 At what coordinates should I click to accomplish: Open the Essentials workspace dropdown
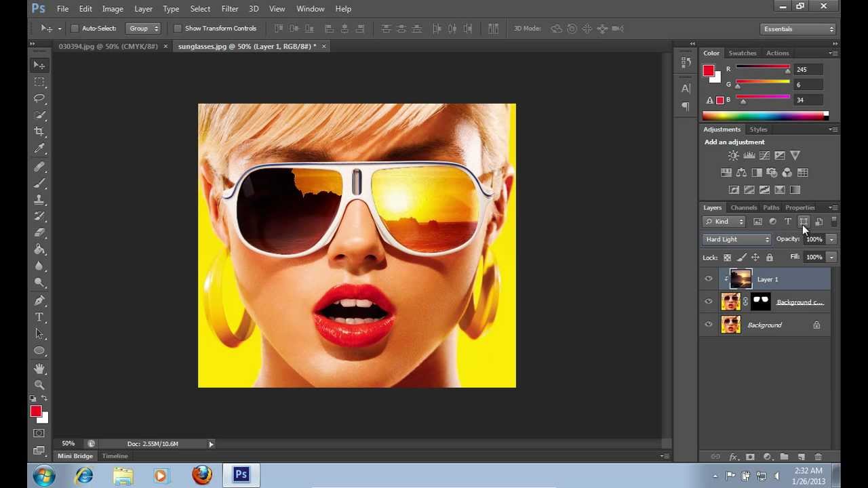pyautogui.click(x=798, y=29)
